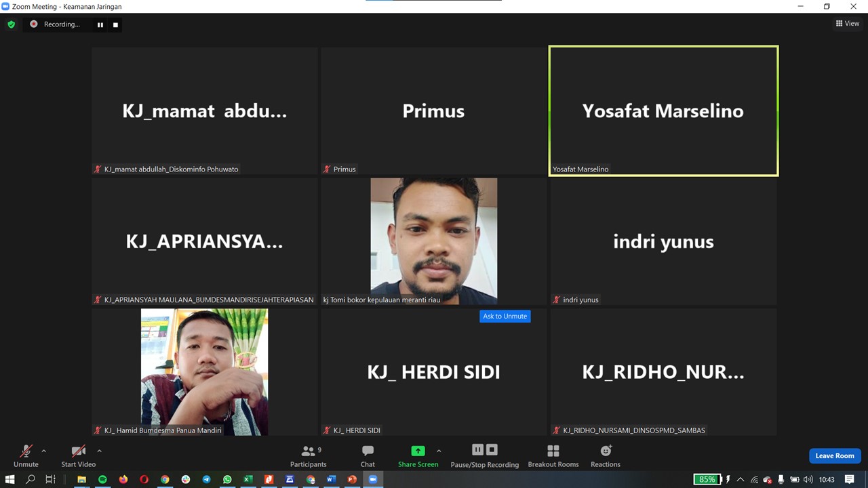Screen dimensions: 868x488
Task: Open Windows notification center
Action: (850, 479)
